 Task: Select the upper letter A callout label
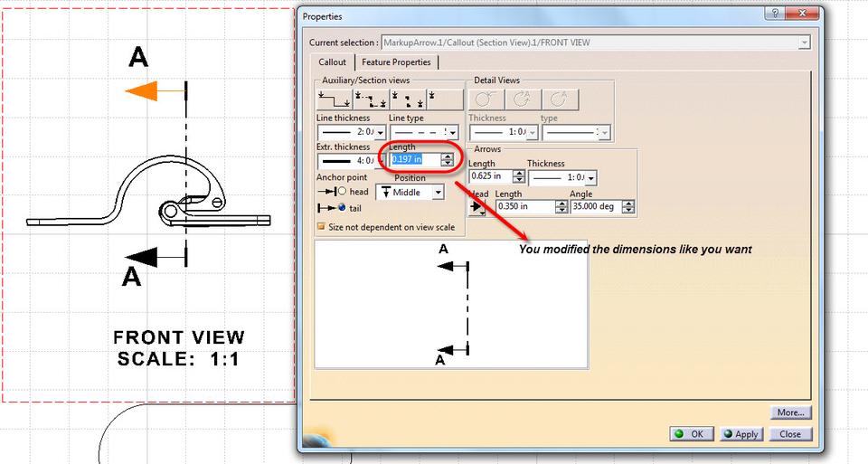[138, 56]
